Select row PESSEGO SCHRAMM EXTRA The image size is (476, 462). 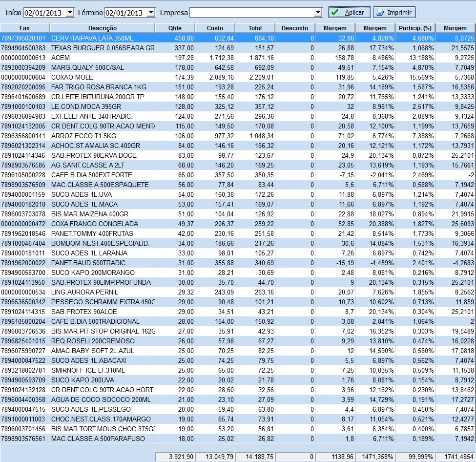pos(237,302)
